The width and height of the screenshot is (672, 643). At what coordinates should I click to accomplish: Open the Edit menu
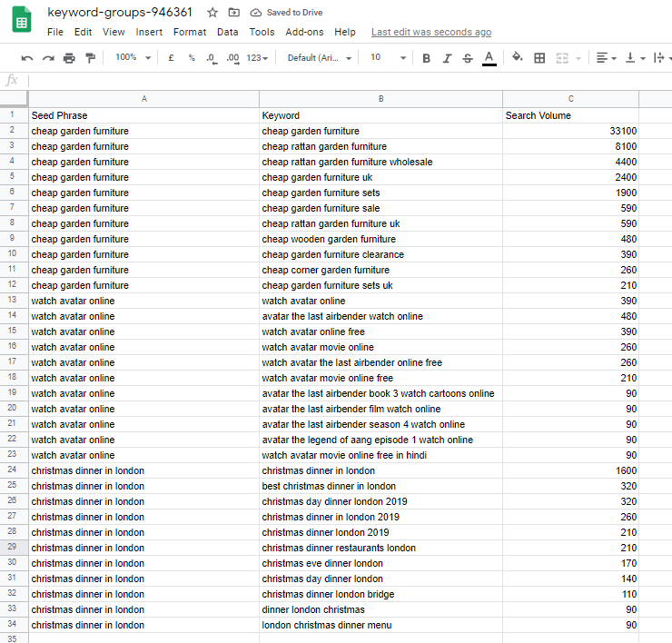click(x=83, y=32)
